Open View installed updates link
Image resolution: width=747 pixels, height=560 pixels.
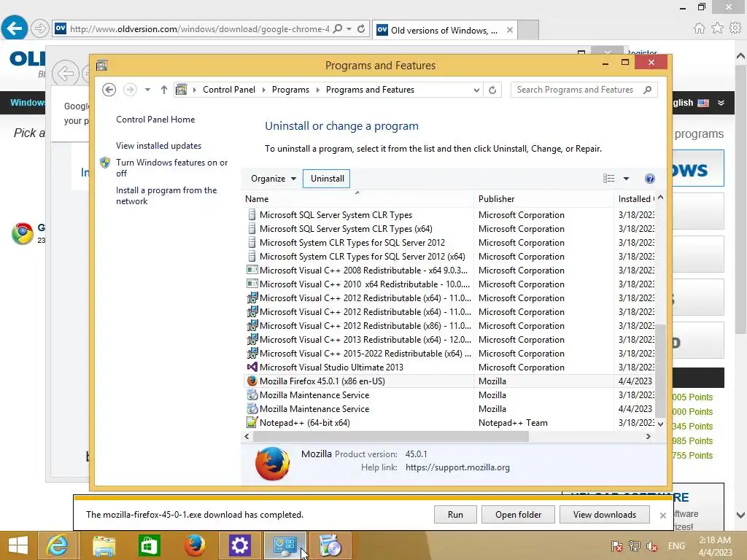coord(158,146)
